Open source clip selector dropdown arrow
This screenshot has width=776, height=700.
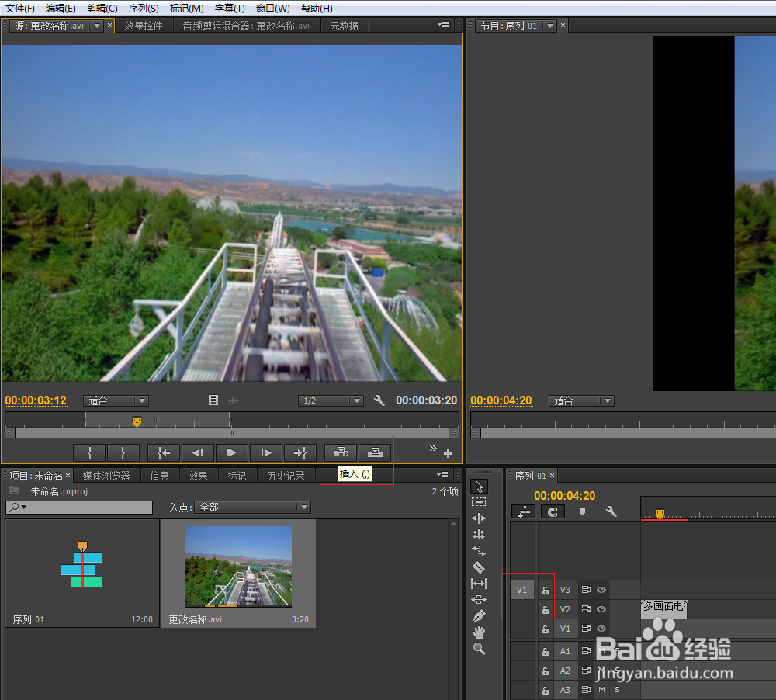[97, 26]
